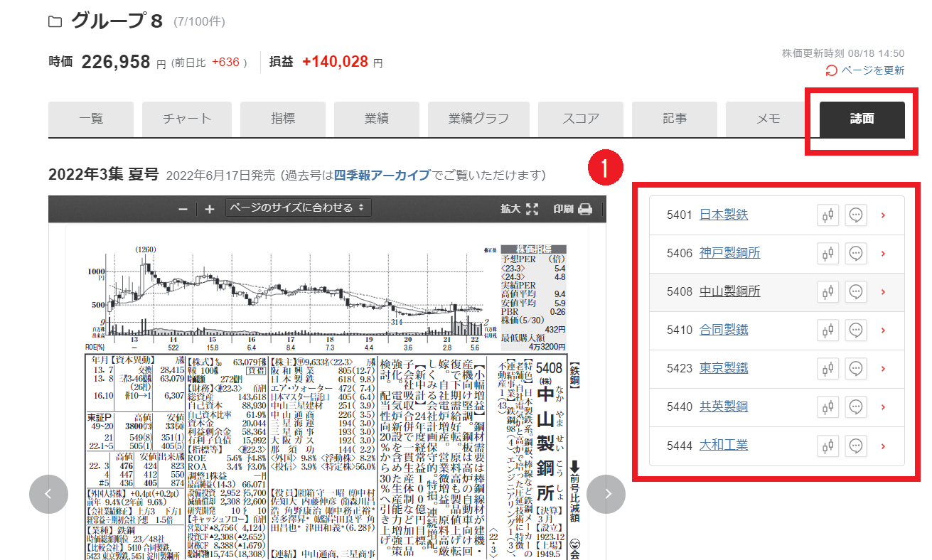Open memo bubble icon for 5408 中山製鋼所
Viewport: 932px width, 560px height.
(x=856, y=292)
